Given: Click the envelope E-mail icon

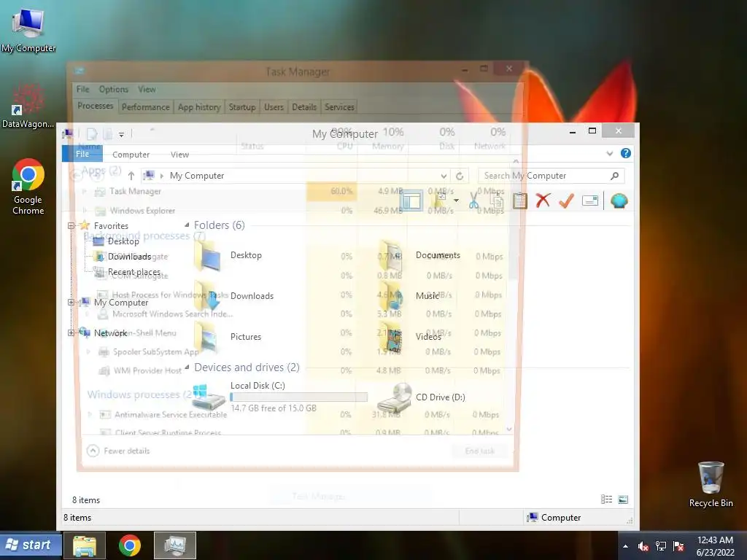Looking at the screenshot, I should (x=589, y=201).
